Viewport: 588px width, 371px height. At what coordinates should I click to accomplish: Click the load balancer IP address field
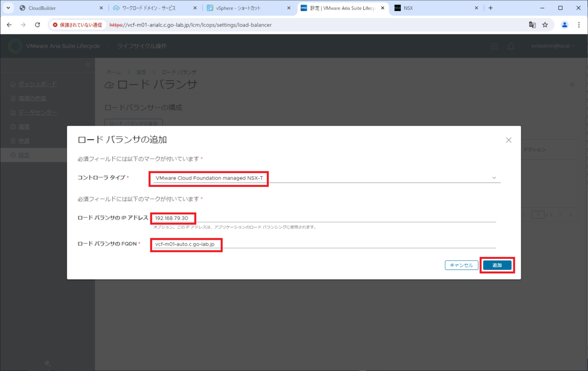(323, 217)
